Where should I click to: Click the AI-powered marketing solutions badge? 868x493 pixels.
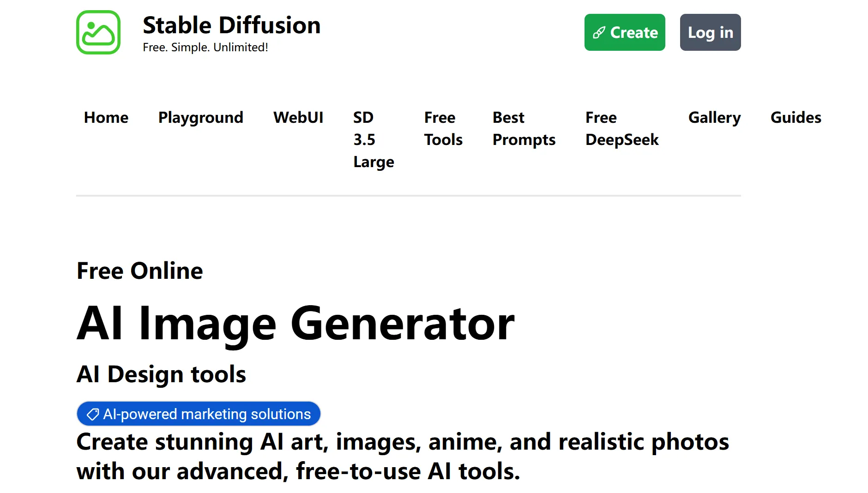pos(199,414)
